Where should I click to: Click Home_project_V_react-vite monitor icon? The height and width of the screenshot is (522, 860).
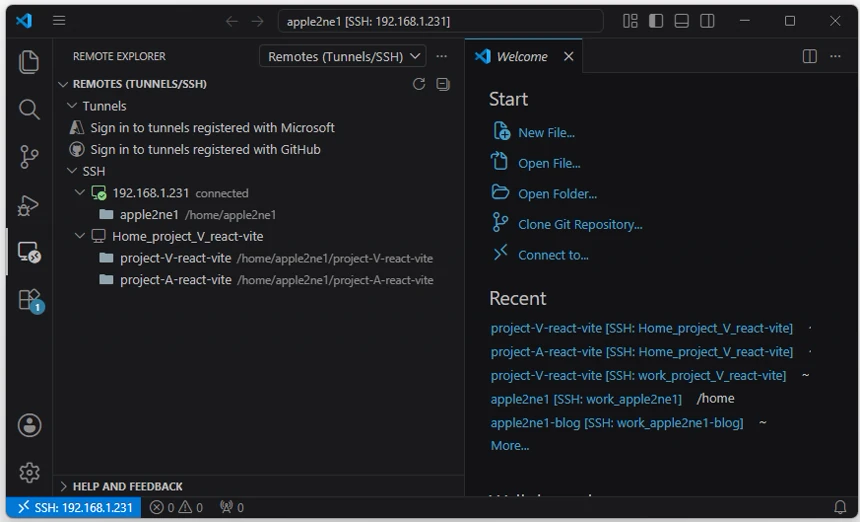tap(99, 236)
